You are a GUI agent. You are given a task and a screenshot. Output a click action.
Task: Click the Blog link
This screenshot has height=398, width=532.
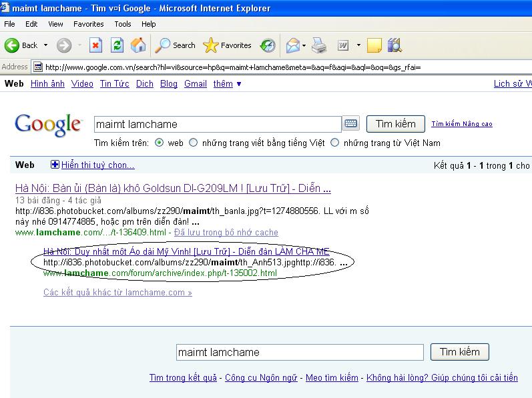tap(169, 83)
